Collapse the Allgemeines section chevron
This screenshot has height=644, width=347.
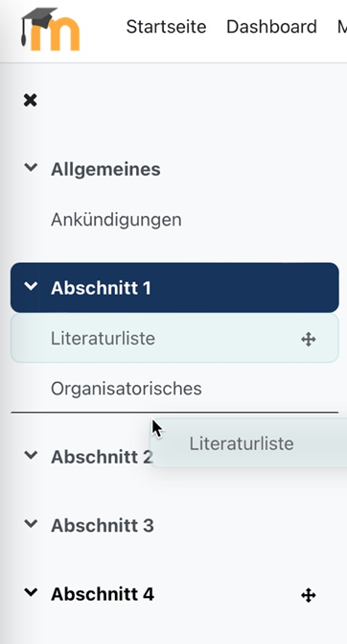click(32, 168)
